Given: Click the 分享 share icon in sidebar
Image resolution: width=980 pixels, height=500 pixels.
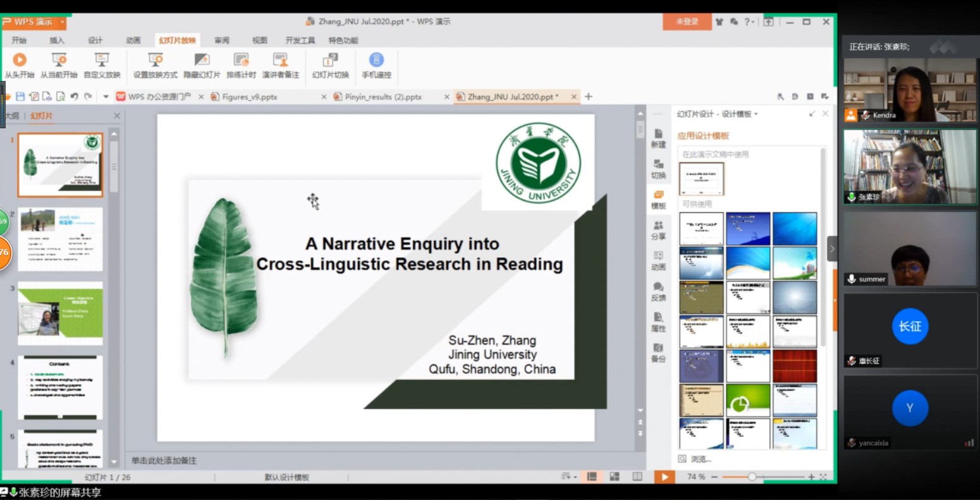Looking at the screenshot, I should coord(658,229).
